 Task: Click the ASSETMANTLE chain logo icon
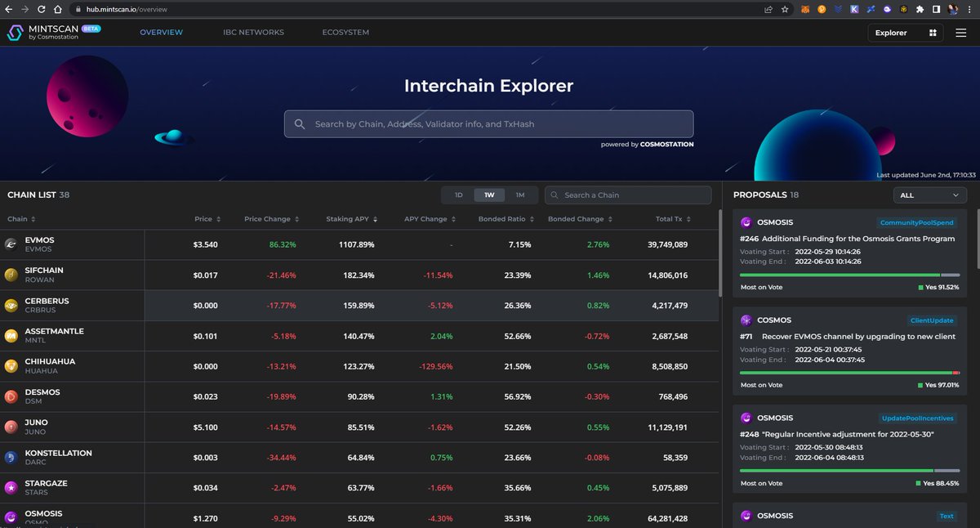coord(11,336)
